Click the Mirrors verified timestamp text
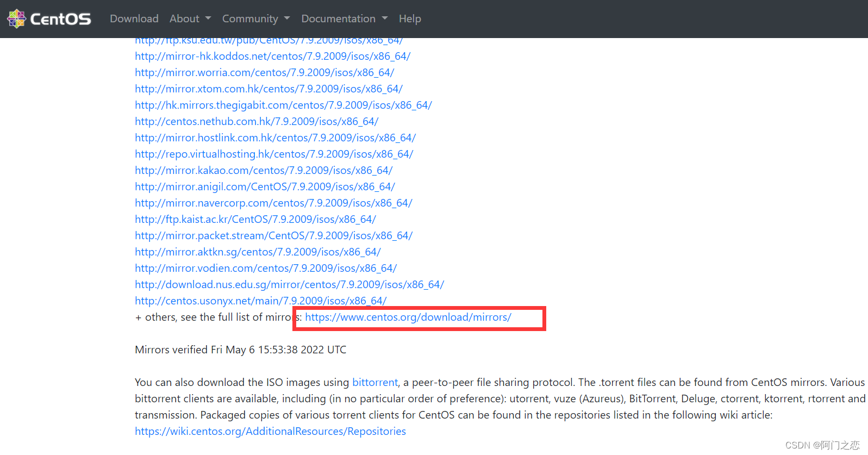Screen dimensions: 868x455 coord(241,350)
